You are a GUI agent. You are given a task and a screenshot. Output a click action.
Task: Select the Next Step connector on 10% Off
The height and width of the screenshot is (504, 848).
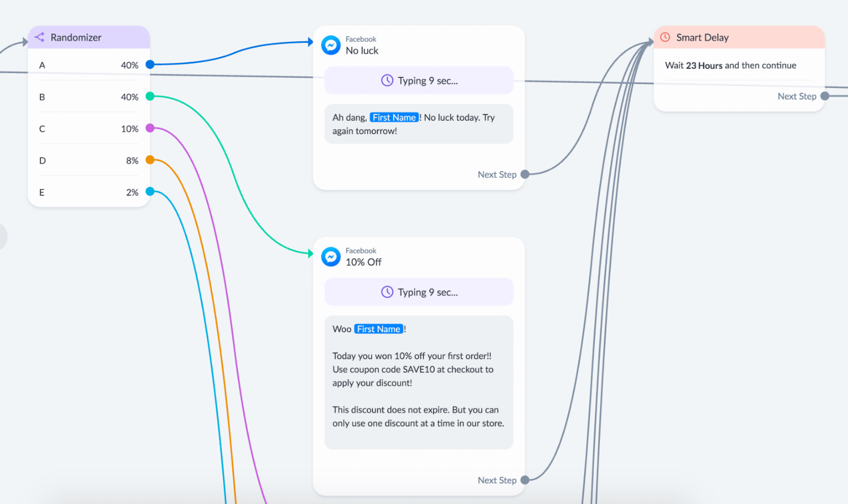pos(525,480)
